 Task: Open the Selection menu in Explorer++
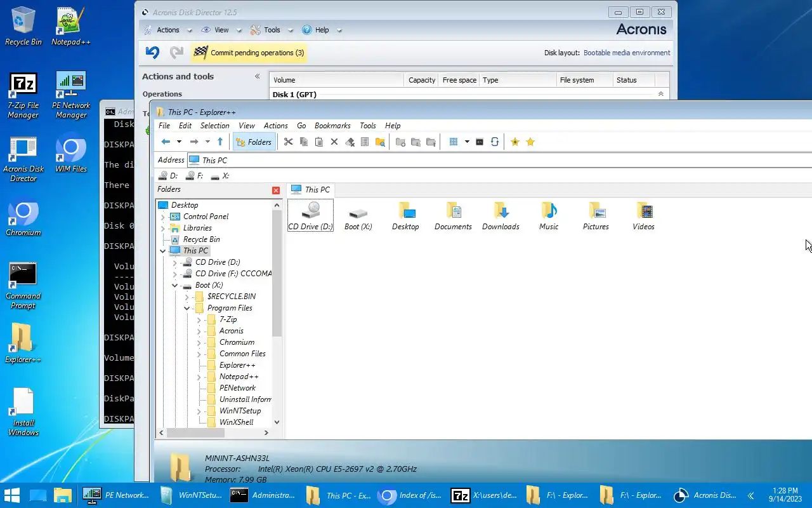click(215, 126)
